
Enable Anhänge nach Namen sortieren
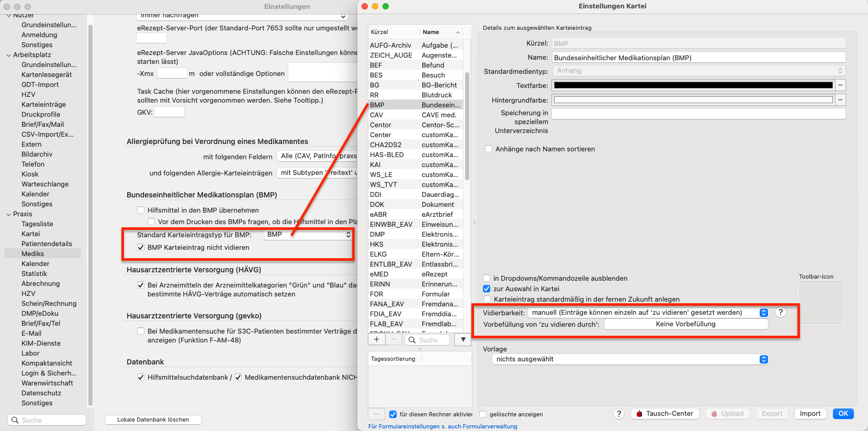pos(489,149)
